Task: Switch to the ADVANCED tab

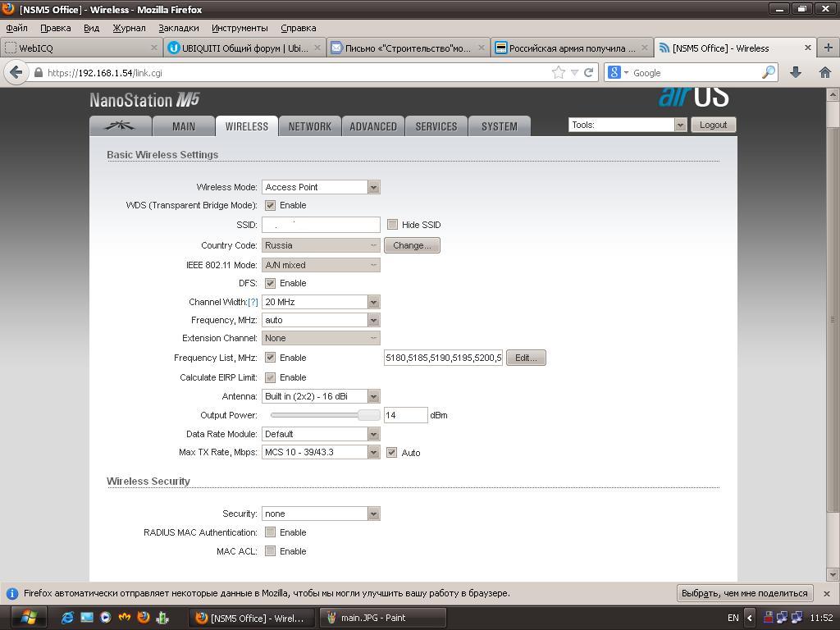Action: point(373,126)
